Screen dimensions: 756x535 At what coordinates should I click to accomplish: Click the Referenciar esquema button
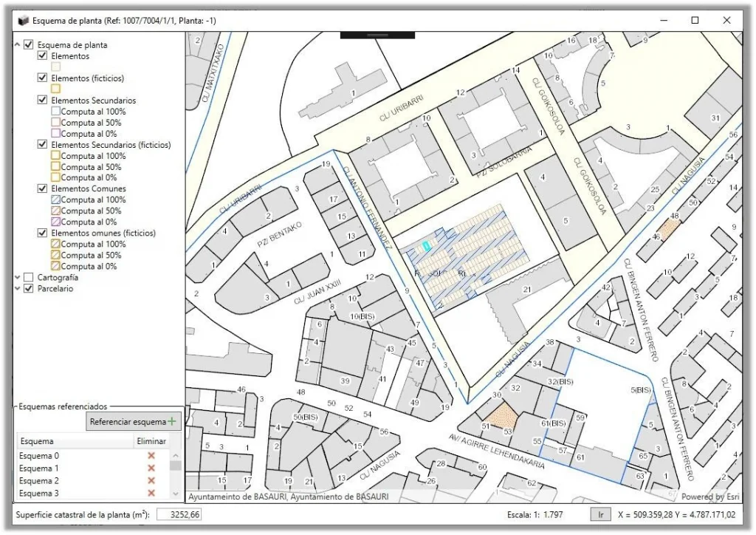(x=134, y=422)
